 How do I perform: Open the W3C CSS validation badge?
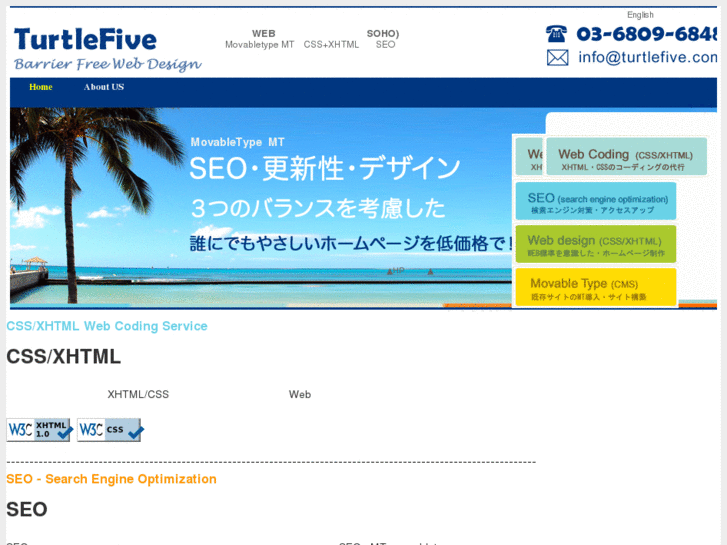110,430
